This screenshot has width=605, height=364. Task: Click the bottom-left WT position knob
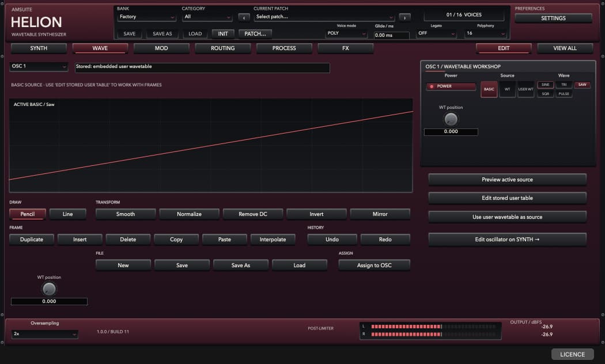coord(49,289)
